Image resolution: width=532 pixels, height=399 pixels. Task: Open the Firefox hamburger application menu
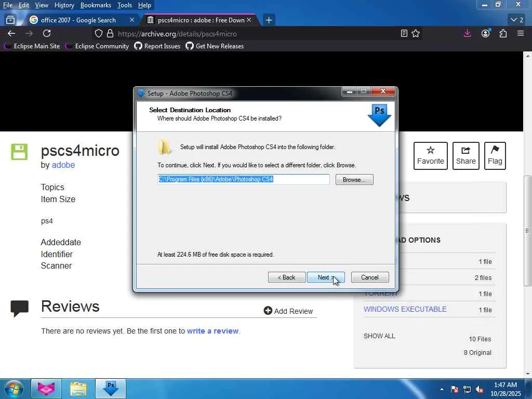[x=521, y=33]
